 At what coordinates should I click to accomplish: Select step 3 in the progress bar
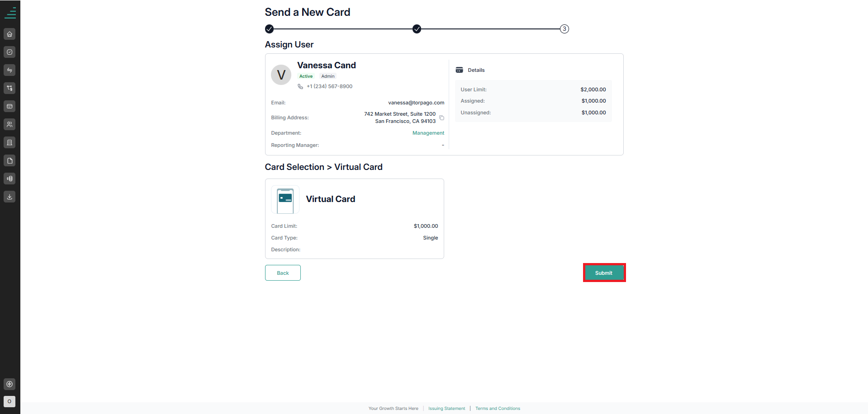pyautogui.click(x=564, y=29)
